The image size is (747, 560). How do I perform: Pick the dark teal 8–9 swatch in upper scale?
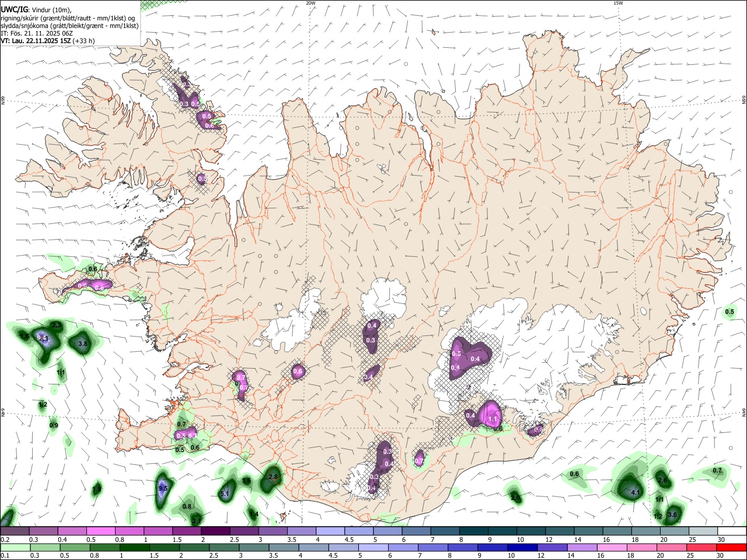click(473, 531)
